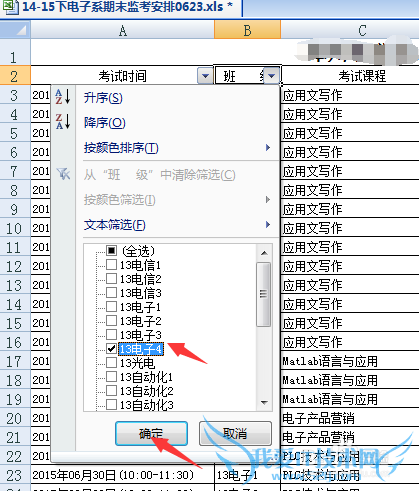
Task: Choose 降序(O) sort option
Action: pyautogui.click(x=105, y=123)
